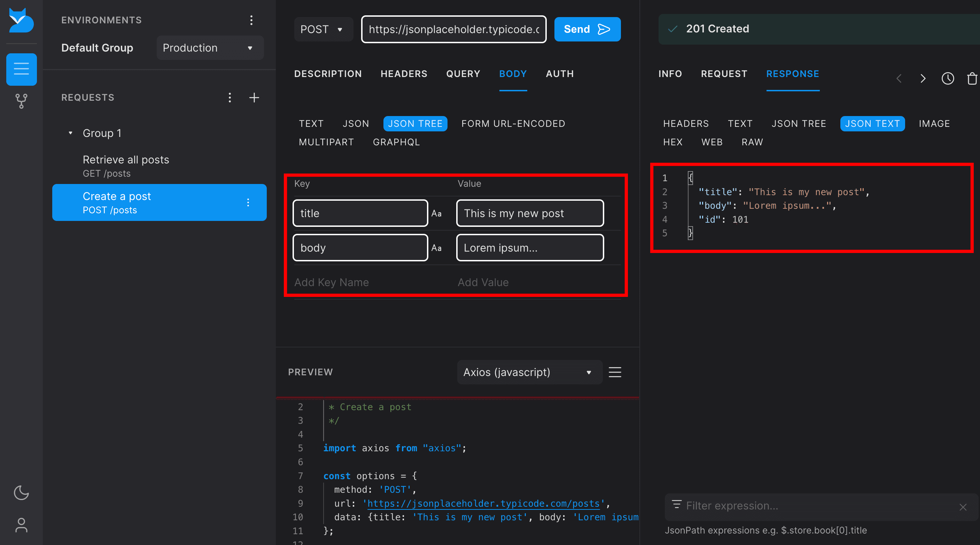Screen dimensions: 980x545
Task: Open the Info response tab
Action: coord(670,74)
